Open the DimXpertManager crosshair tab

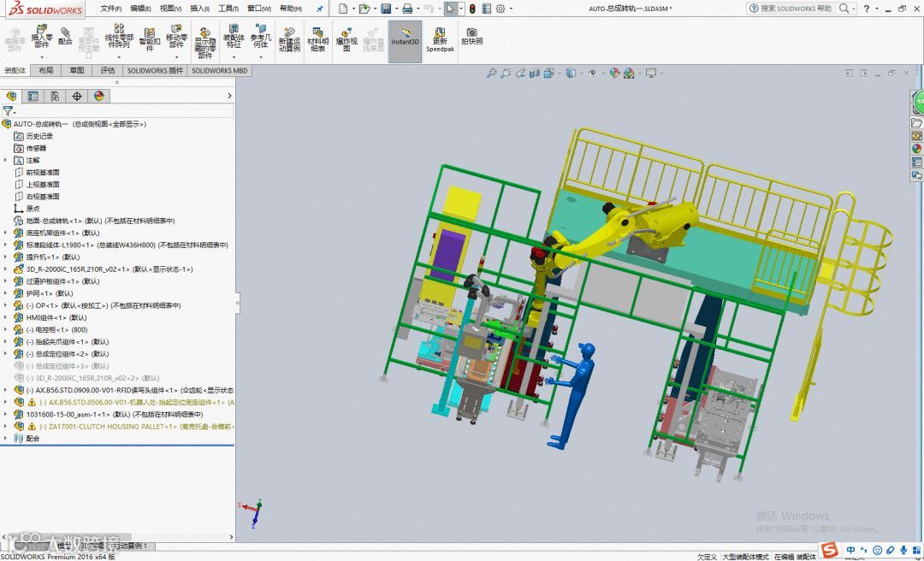tap(77, 96)
